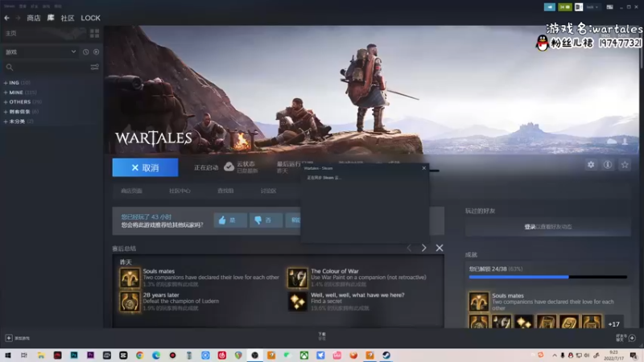Open Photoshop from the taskbar
The height and width of the screenshot is (362, 644).
(x=74, y=355)
